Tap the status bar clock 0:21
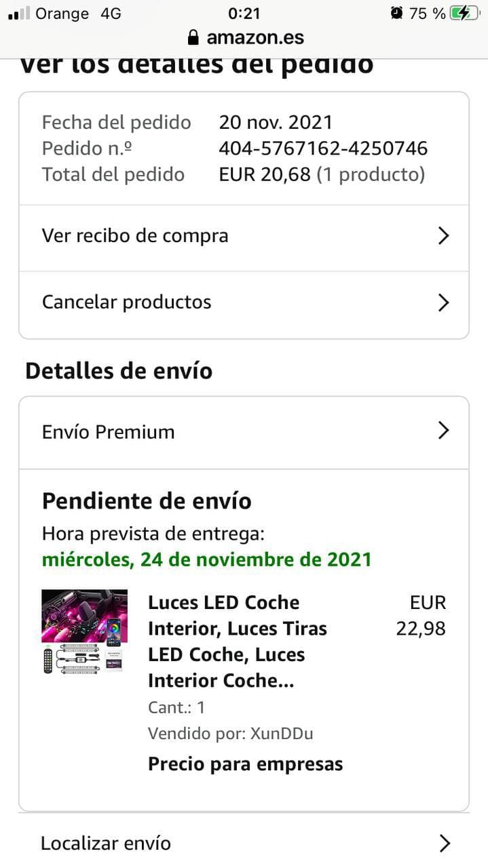The width and height of the screenshot is (488, 868). coord(244,13)
